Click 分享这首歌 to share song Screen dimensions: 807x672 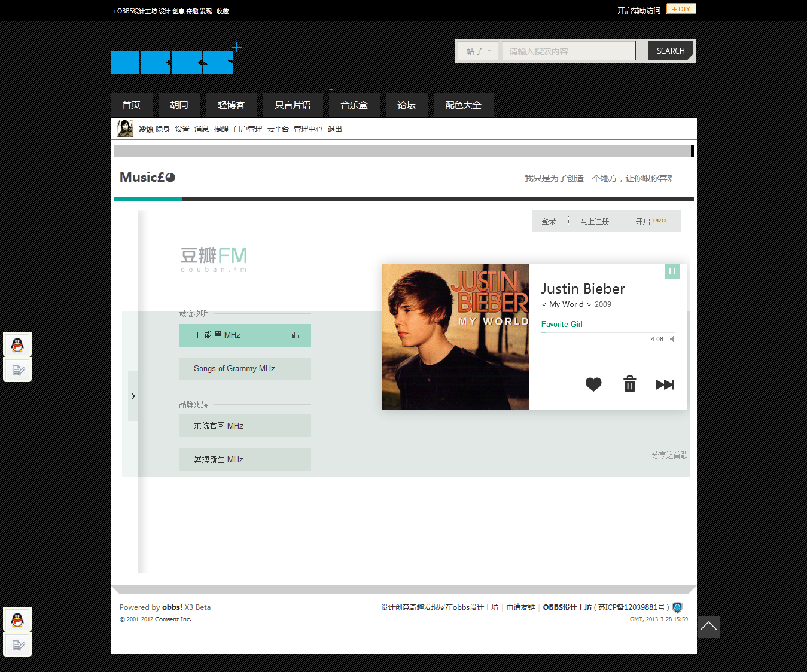click(x=670, y=456)
